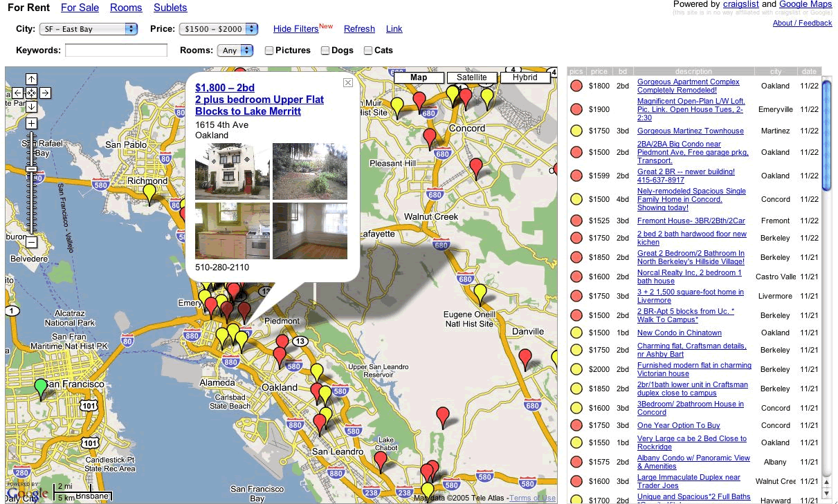Select the red marker east of Concord on Route 680
Viewport: 838px width, 504px height.
[476, 169]
